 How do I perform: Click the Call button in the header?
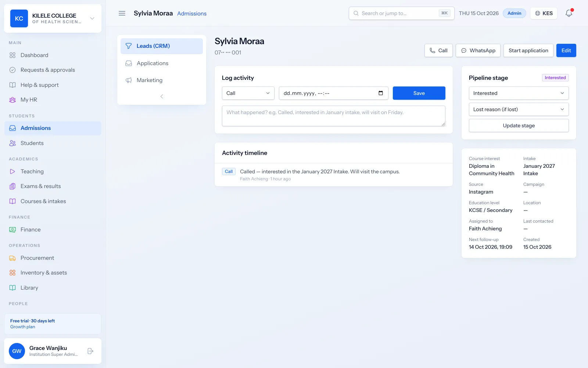[x=438, y=50]
